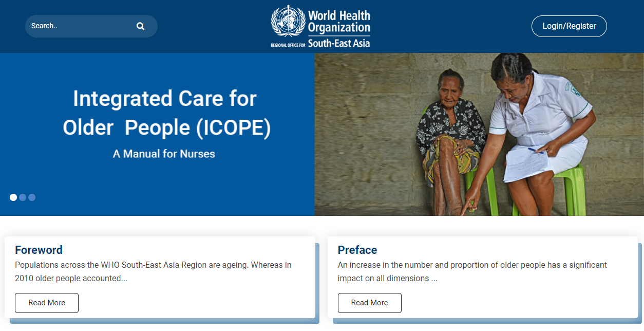
Task: Select the first carousel indicator dot
Action: tap(13, 197)
